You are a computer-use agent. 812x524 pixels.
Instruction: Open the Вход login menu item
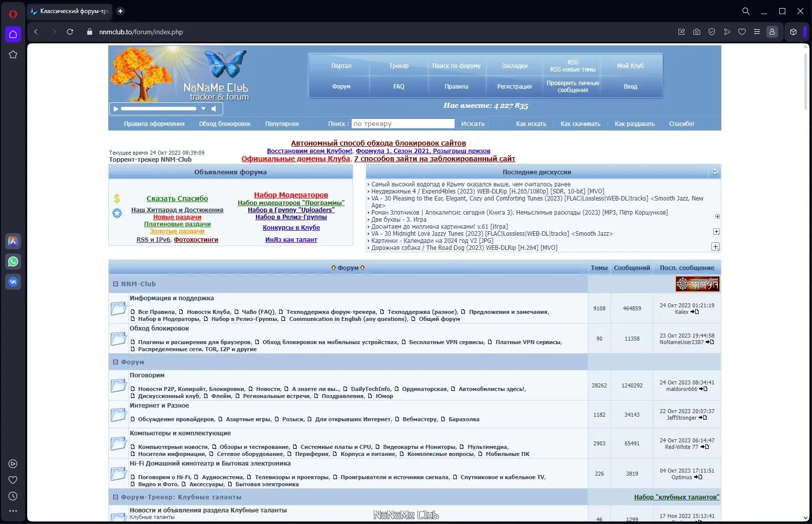[630, 87]
